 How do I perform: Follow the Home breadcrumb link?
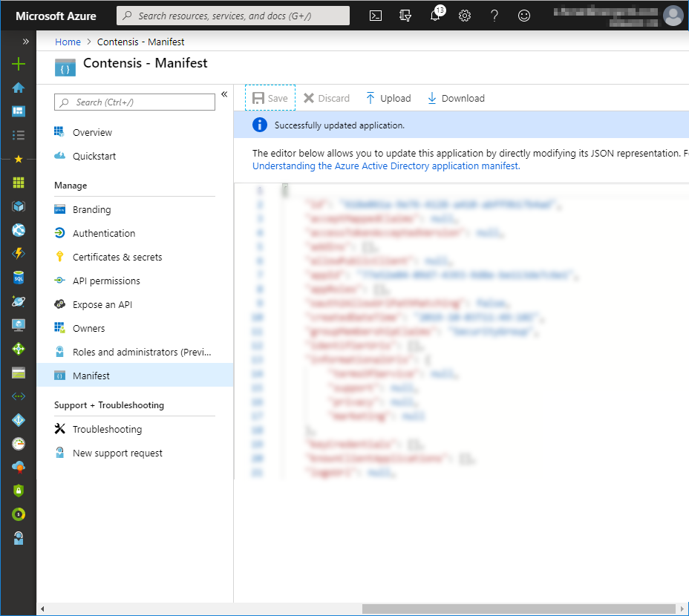click(68, 42)
